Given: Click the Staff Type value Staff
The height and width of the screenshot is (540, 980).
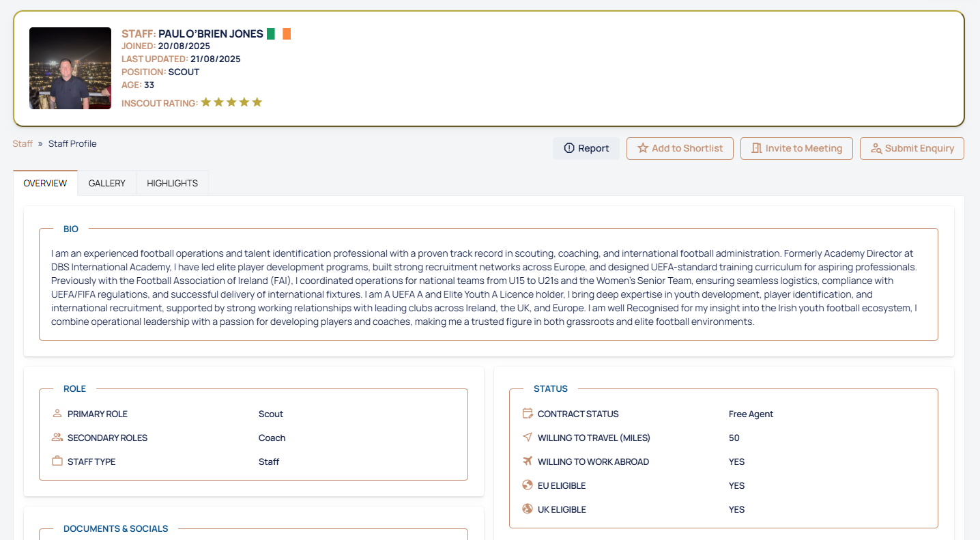Looking at the screenshot, I should click(269, 461).
